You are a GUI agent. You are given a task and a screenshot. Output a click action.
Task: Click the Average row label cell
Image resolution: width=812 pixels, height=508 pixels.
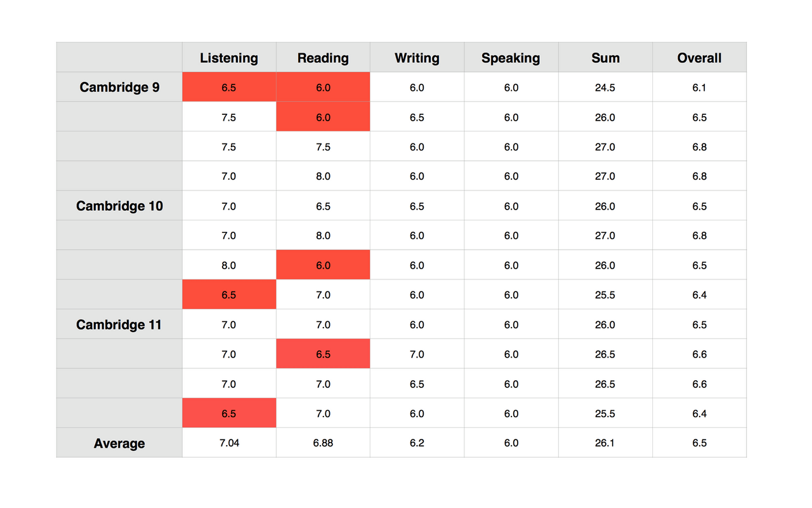(119, 443)
